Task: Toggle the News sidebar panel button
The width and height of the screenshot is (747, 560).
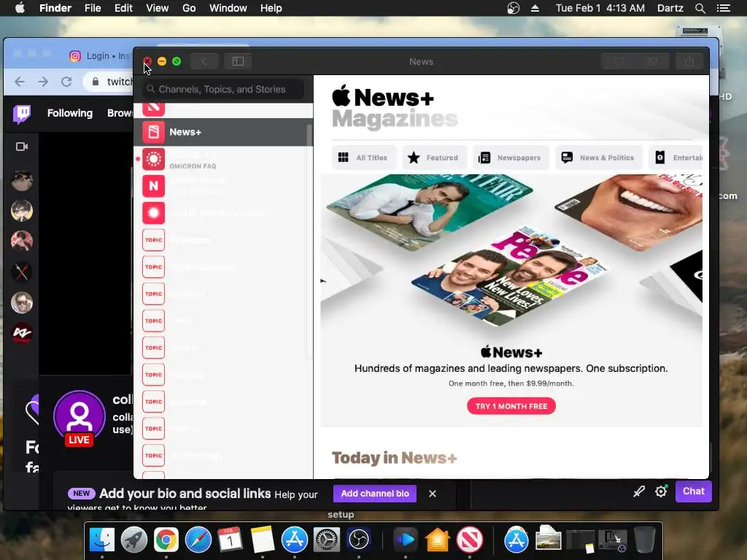Action: coord(238,61)
